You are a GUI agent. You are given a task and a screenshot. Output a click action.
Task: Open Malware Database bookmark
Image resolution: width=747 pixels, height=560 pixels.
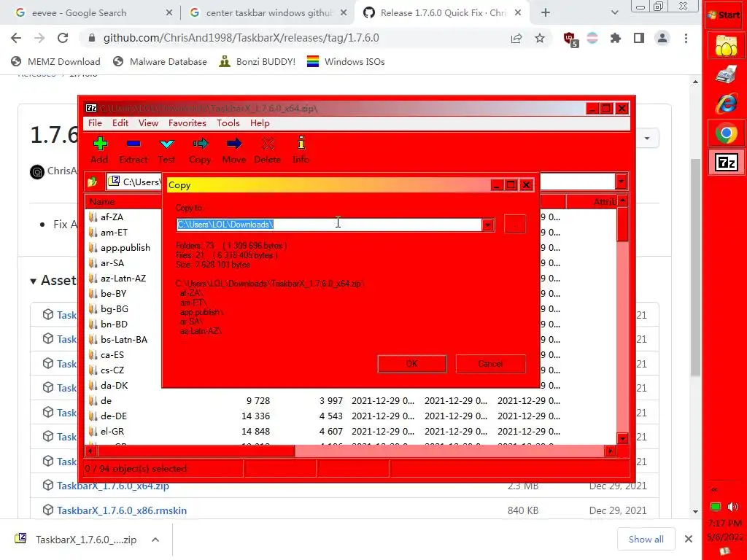coord(160,61)
